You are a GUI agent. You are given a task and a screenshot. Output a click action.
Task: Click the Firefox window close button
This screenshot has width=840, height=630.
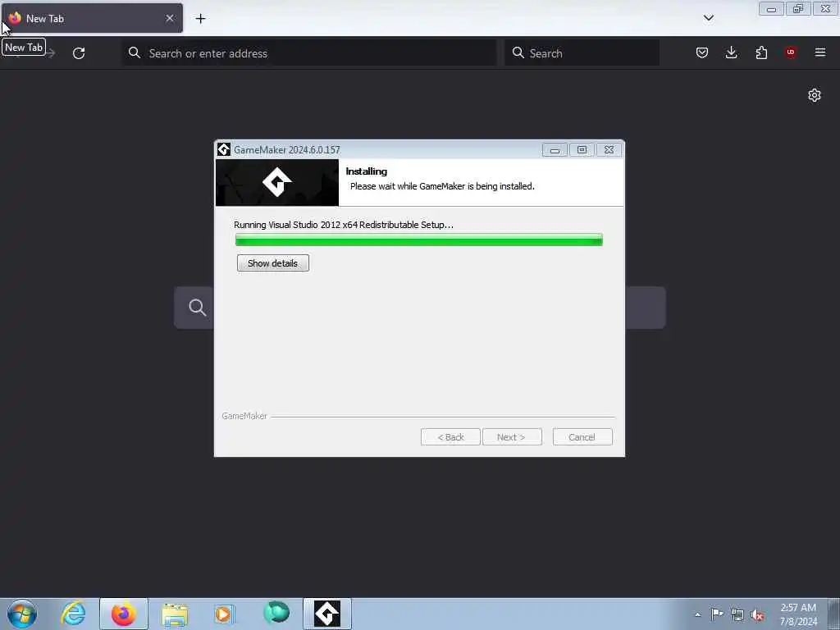826,9
